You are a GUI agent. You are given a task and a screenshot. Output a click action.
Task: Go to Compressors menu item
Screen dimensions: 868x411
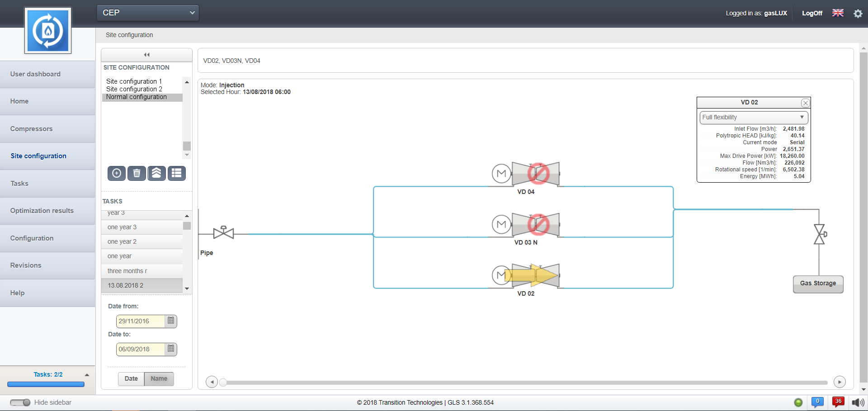[32, 129]
